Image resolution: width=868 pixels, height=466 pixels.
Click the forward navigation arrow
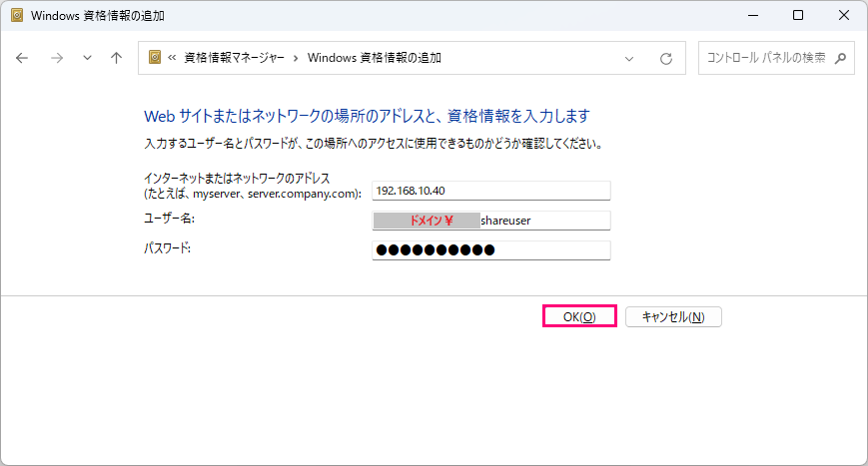click(57, 58)
